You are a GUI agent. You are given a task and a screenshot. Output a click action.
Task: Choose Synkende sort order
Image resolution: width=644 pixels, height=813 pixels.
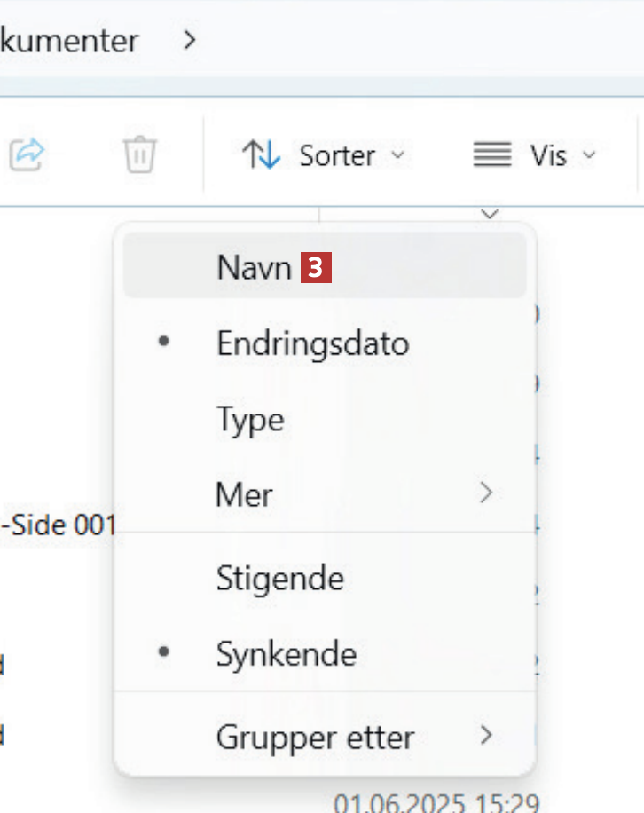286,655
